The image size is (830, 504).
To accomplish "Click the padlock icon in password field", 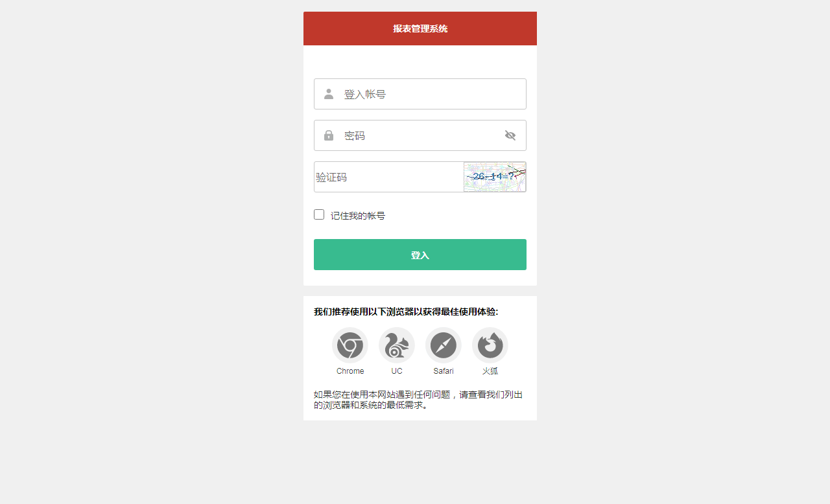I will point(329,135).
